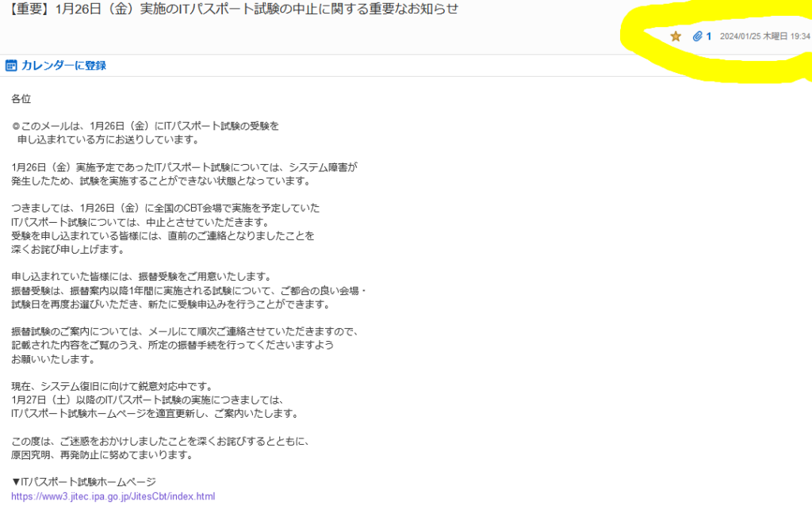812x505 pixels.
Task: Open the jitec.ipa.go.jp JitesCbt URL link
Action: [113, 496]
